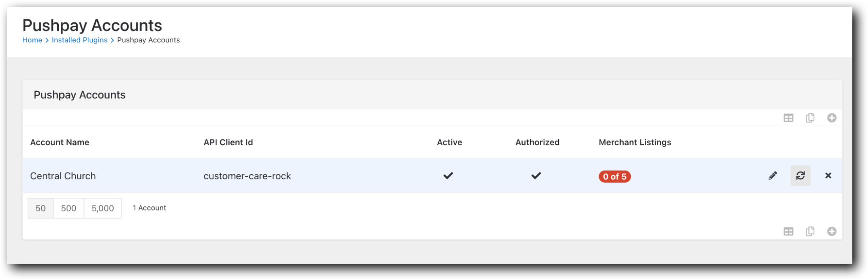The image size is (868, 280).
Task: Select the 50 page size option
Action: coord(40,208)
